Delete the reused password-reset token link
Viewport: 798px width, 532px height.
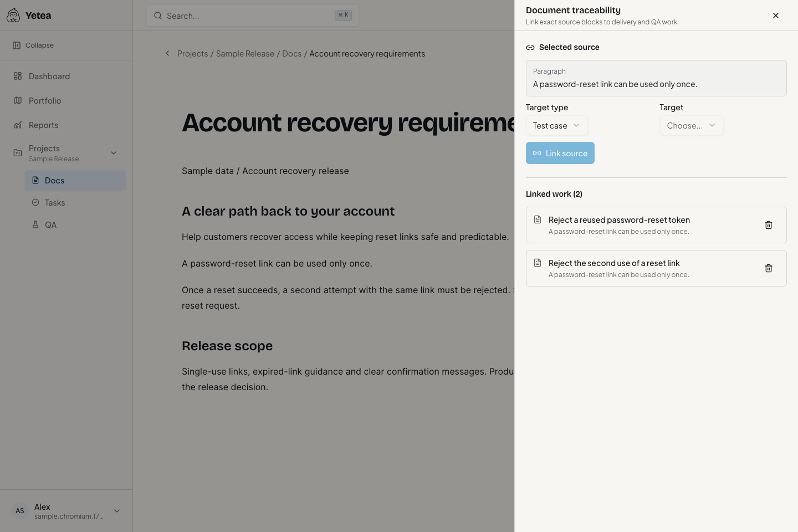(769, 225)
